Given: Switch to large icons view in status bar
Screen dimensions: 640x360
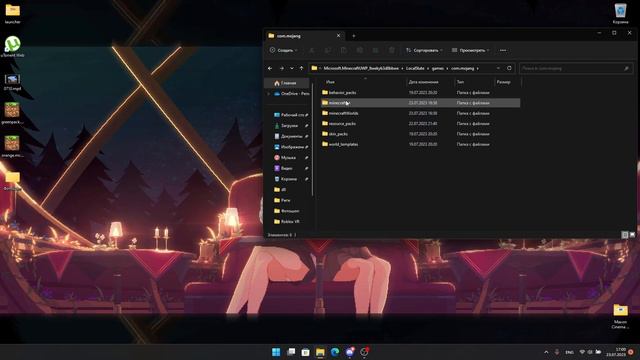Looking at the screenshot, I should 632,235.
